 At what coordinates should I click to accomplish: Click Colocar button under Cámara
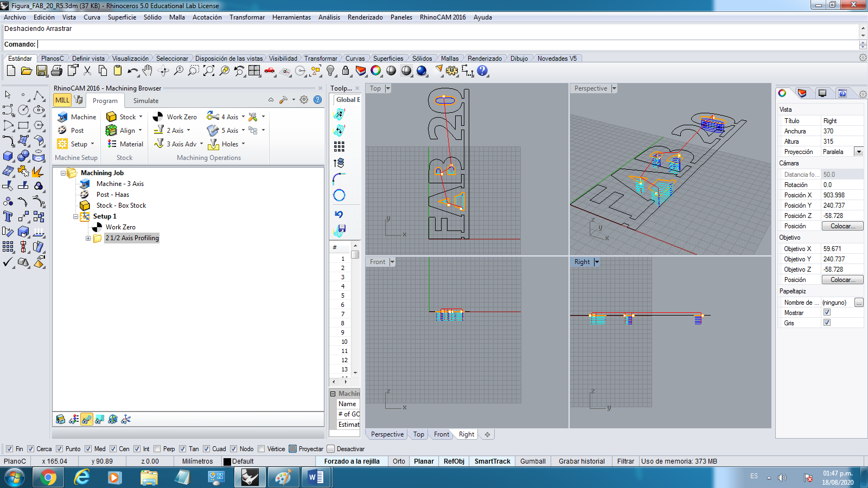842,226
